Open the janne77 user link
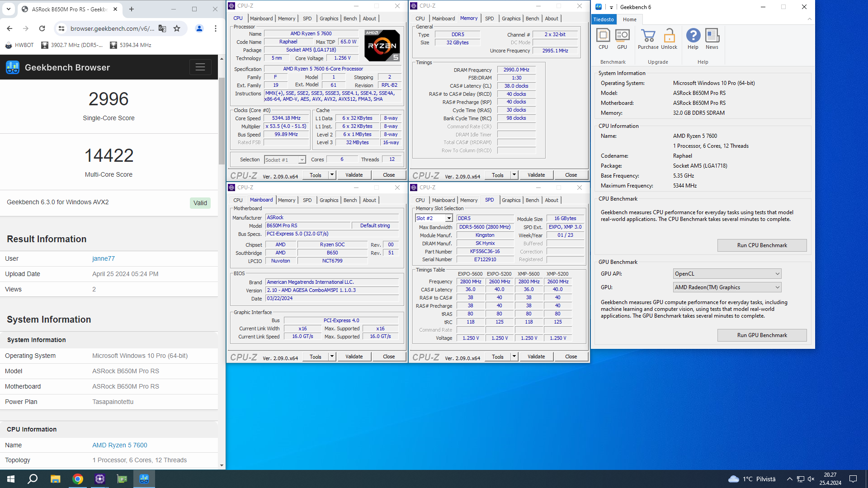This screenshot has width=868, height=488. point(104,258)
